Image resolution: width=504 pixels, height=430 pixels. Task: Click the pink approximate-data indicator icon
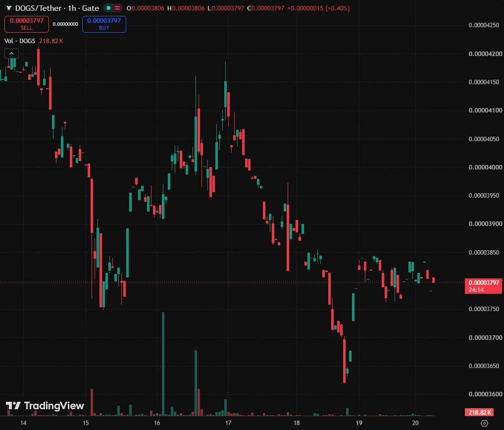click(x=117, y=8)
